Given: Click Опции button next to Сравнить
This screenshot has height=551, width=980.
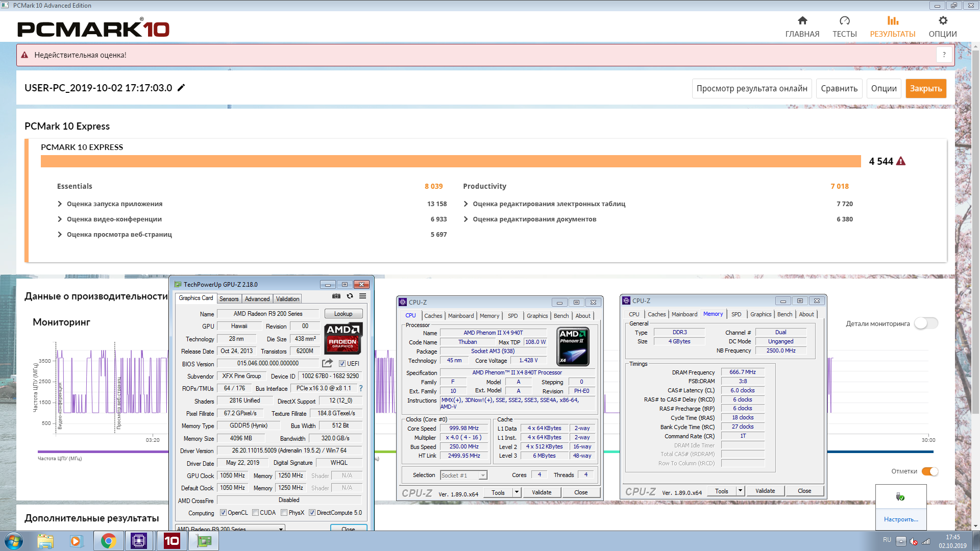Looking at the screenshot, I should (x=884, y=88).
